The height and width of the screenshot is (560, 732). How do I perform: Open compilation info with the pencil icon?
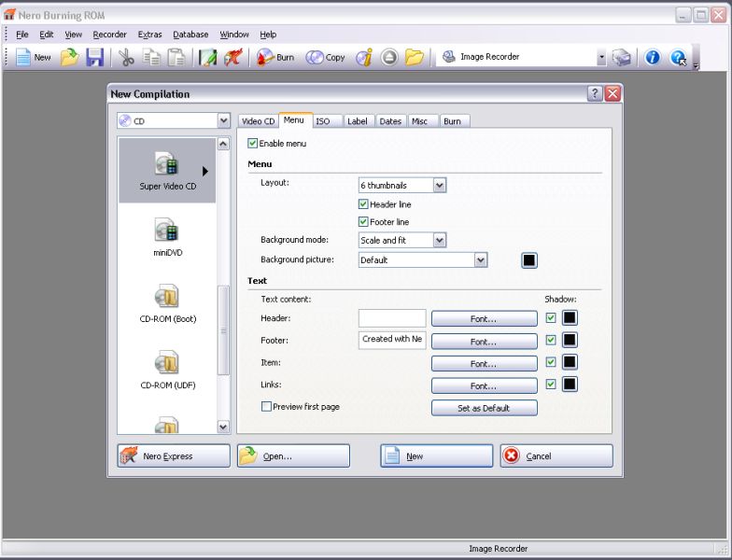click(x=207, y=58)
